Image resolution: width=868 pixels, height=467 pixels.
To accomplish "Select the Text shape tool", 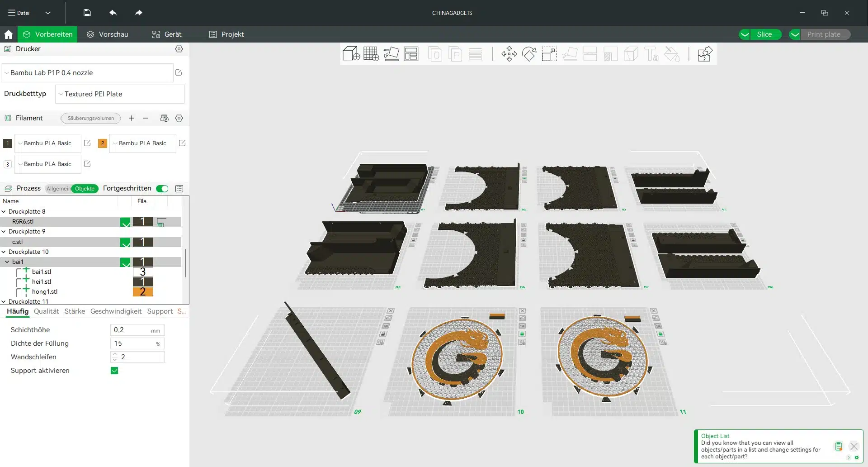I will pos(651,54).
